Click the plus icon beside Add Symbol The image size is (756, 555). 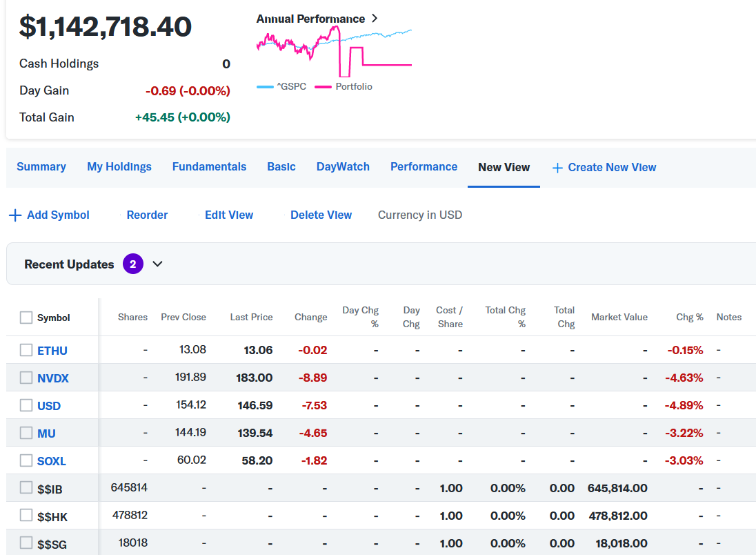click(14, 215)
